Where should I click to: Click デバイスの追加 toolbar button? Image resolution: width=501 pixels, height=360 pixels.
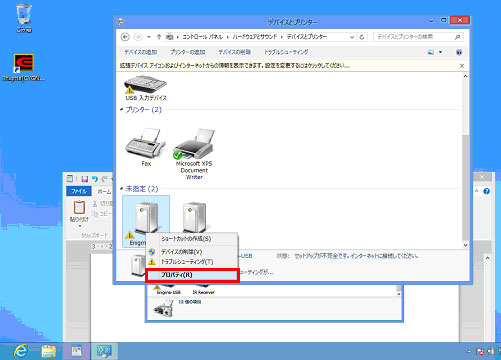pos(141,52)
